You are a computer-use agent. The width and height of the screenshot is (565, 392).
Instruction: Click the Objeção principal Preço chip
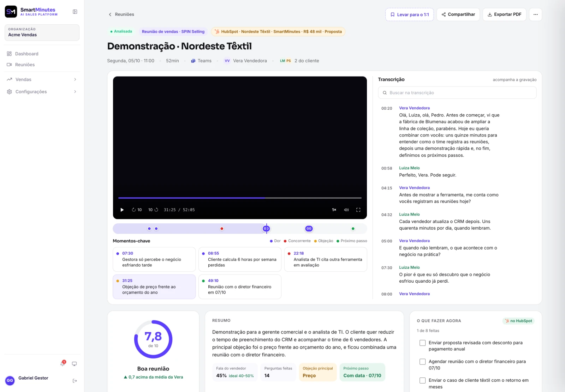318,372
